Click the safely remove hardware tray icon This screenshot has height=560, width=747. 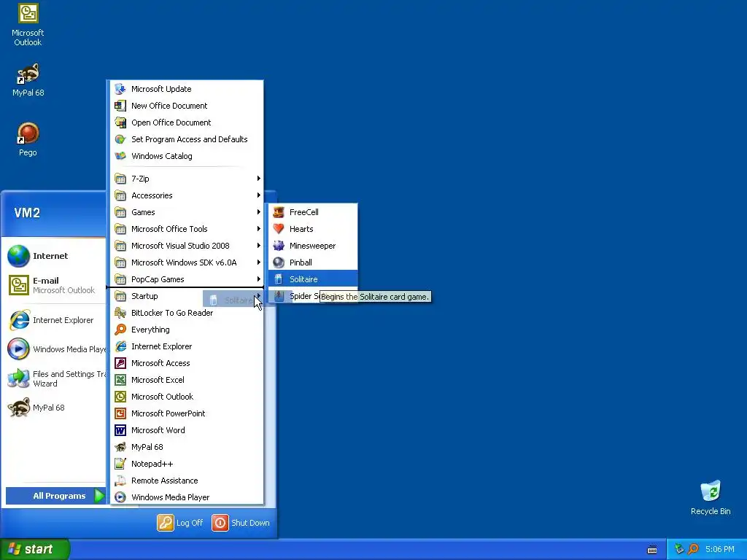coord(679,549)
